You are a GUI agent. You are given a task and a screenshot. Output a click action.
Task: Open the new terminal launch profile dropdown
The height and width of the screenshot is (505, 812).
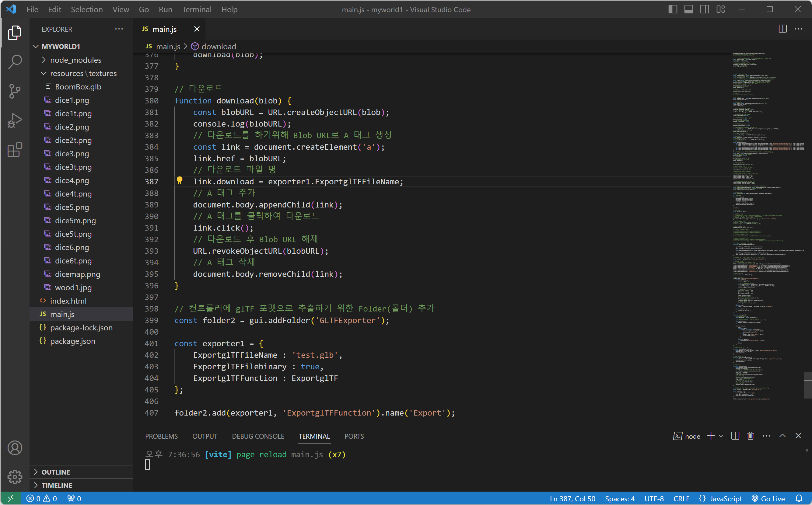721,436
